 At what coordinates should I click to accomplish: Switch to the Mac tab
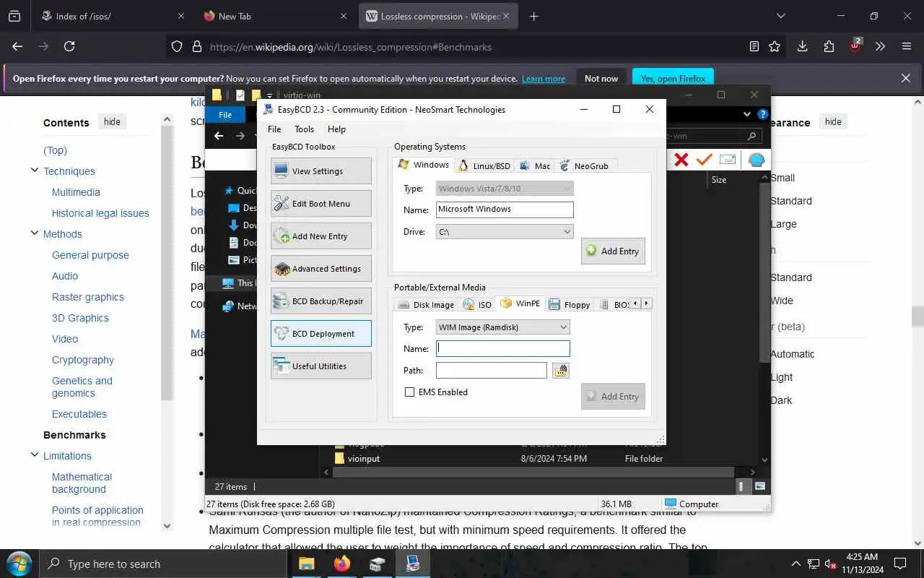pyautogui.click(x=535, y=166)
